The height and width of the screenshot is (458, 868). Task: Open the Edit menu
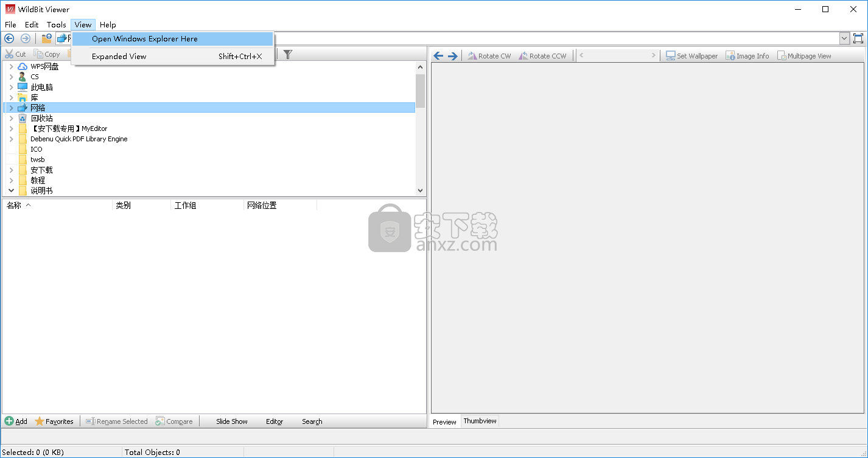[32, 25]
